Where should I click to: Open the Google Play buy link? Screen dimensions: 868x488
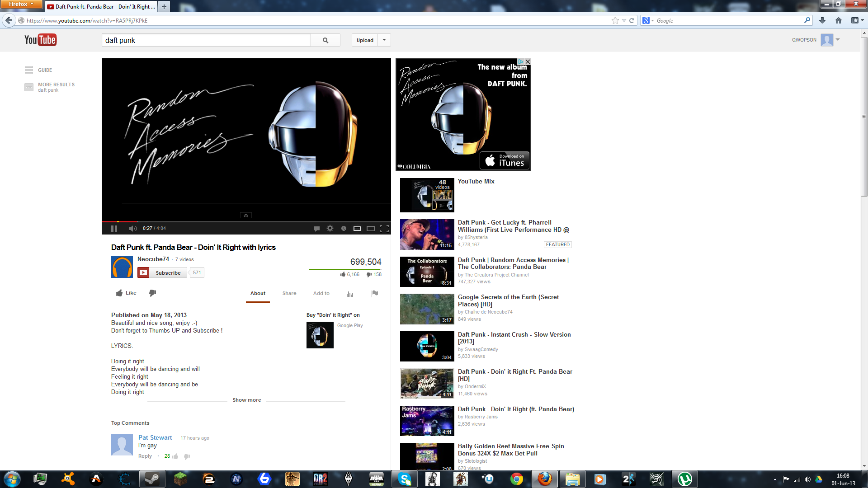click(350, 326)
